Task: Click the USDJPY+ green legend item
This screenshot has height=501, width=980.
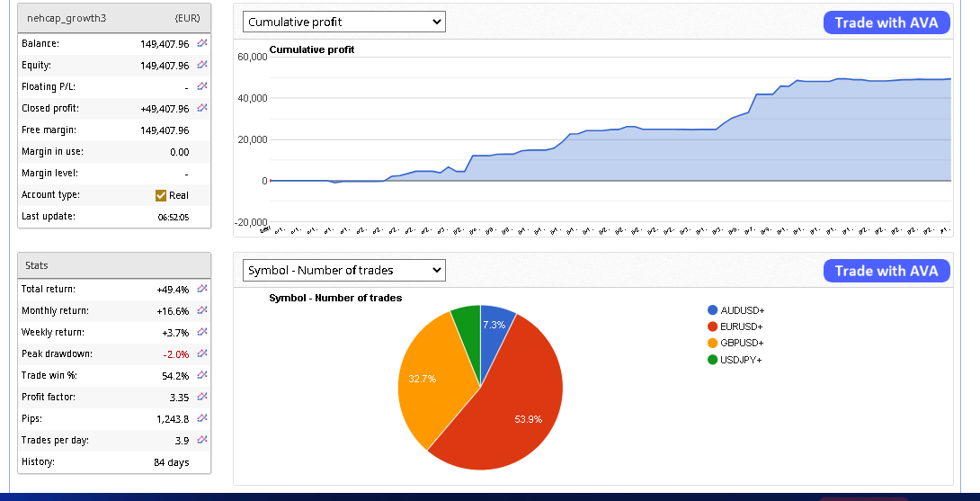Action: click(x=741, y=360)
